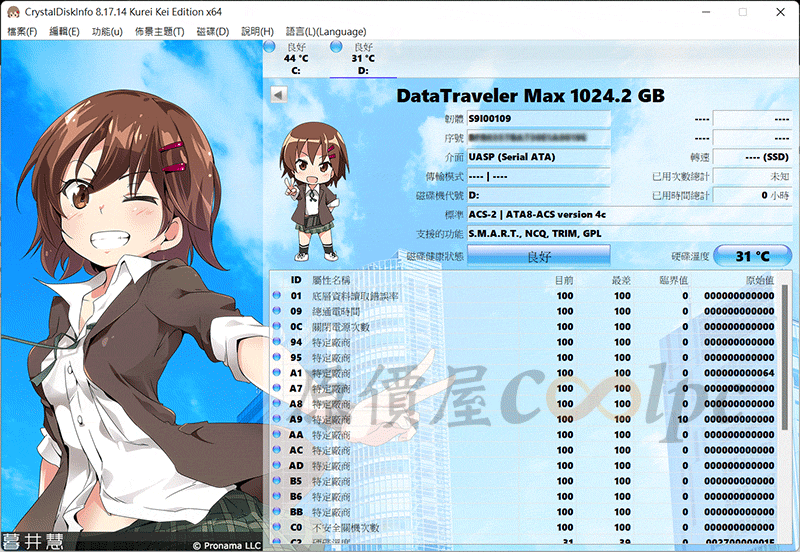The image size is (800, 552).
Task: Click the 屬性名稱 column header
Action: pos(331,280)
